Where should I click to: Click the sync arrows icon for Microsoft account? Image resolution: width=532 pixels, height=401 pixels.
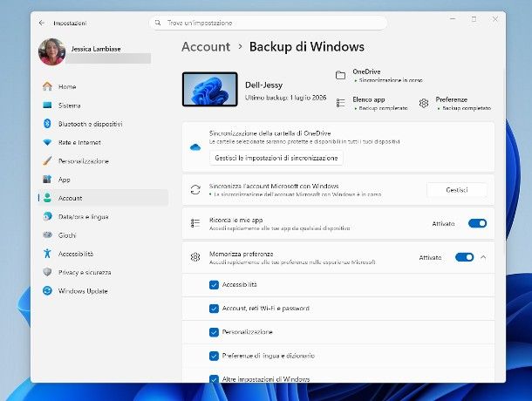click(195, 190)
